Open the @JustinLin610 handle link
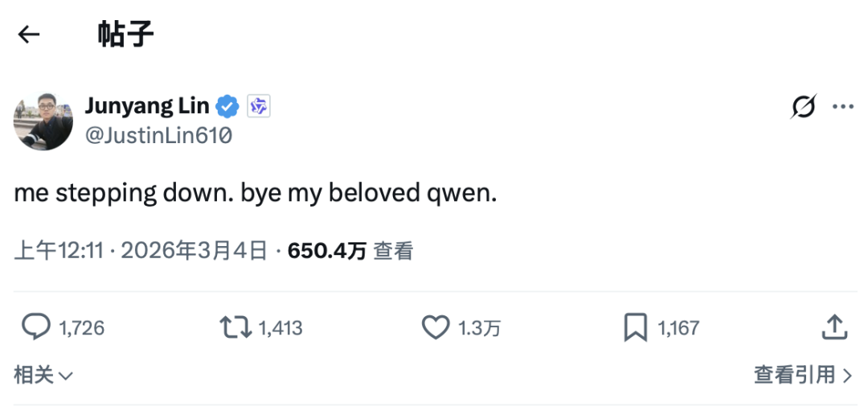 coord(158,136)
